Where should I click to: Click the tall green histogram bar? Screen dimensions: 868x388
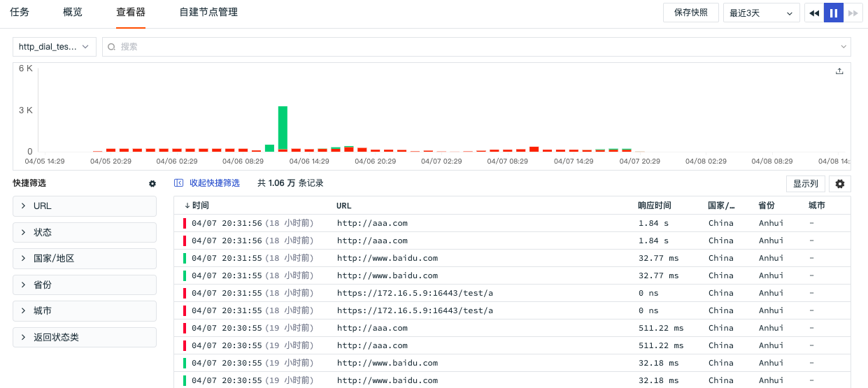coord(283,128)
